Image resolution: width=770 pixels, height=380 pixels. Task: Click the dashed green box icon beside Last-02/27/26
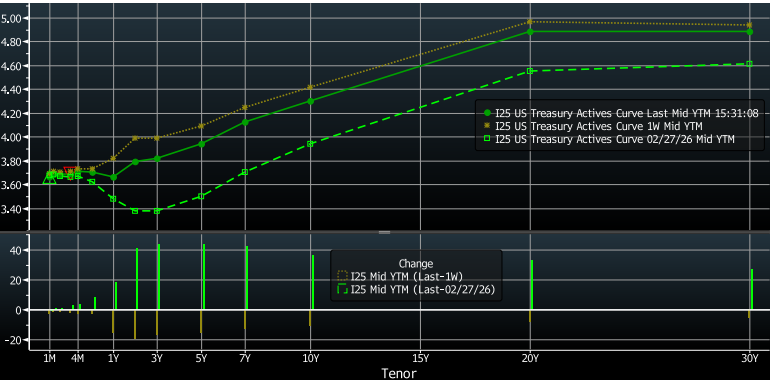coord(343,290)
